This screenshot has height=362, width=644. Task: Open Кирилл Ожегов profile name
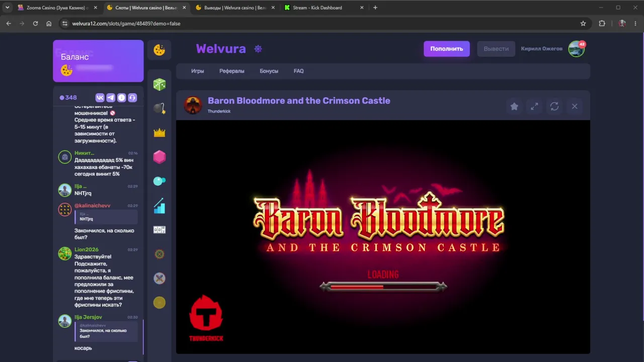pyautogui.click(x=542, y=49)
